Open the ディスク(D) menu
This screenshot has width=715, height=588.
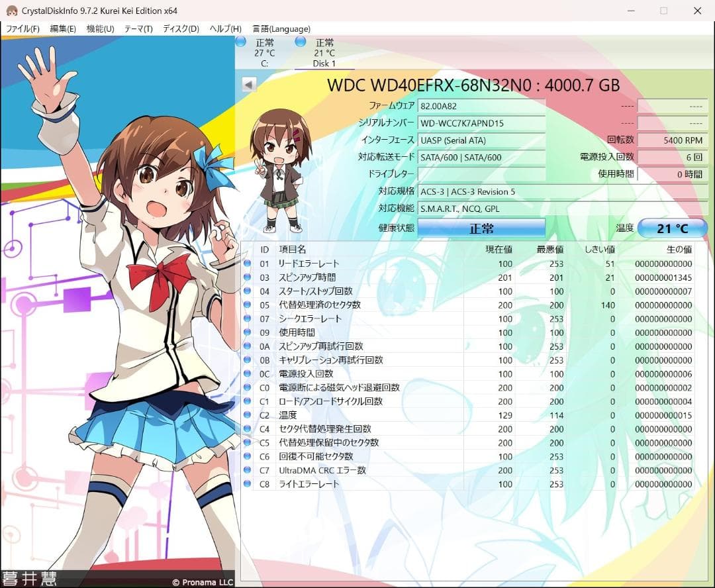[x=181, y=28]
